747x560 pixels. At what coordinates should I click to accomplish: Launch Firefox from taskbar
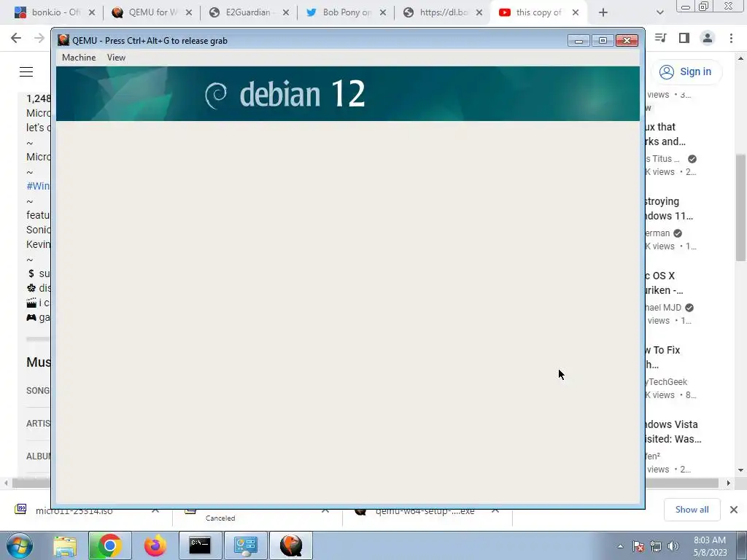155,545
